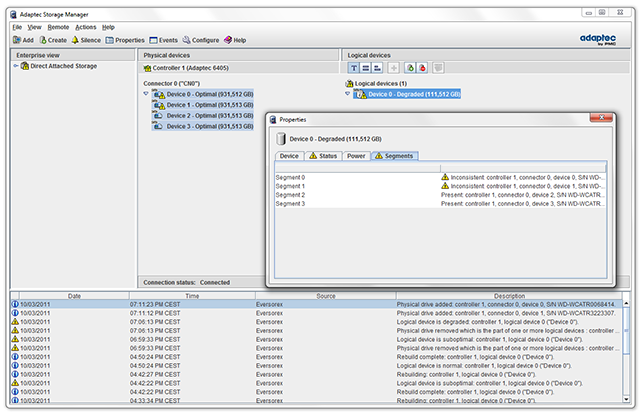Open the Help menu in the menu bar
Image resolution: width=640 pixels, height=414 pixels.
coord(108,27)
